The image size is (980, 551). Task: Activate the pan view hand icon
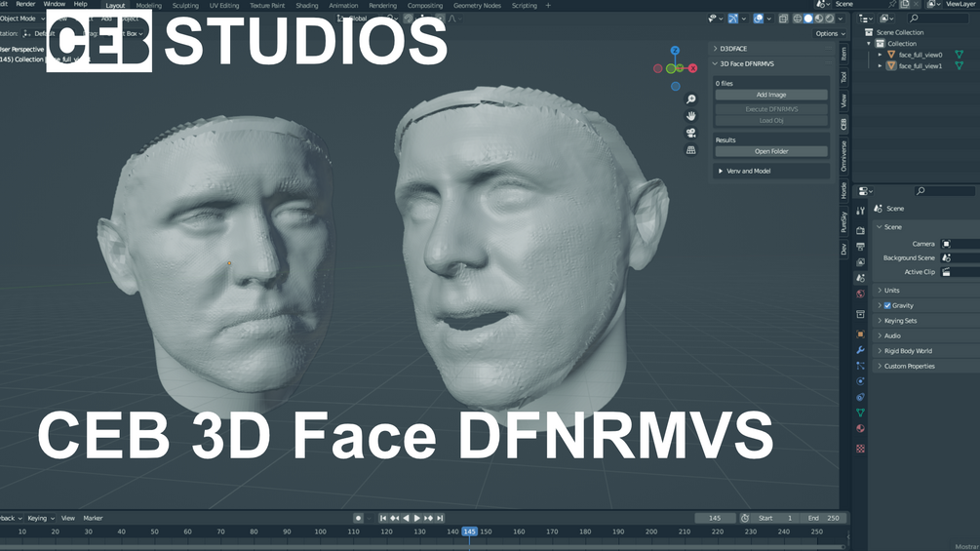pos(690,116)
